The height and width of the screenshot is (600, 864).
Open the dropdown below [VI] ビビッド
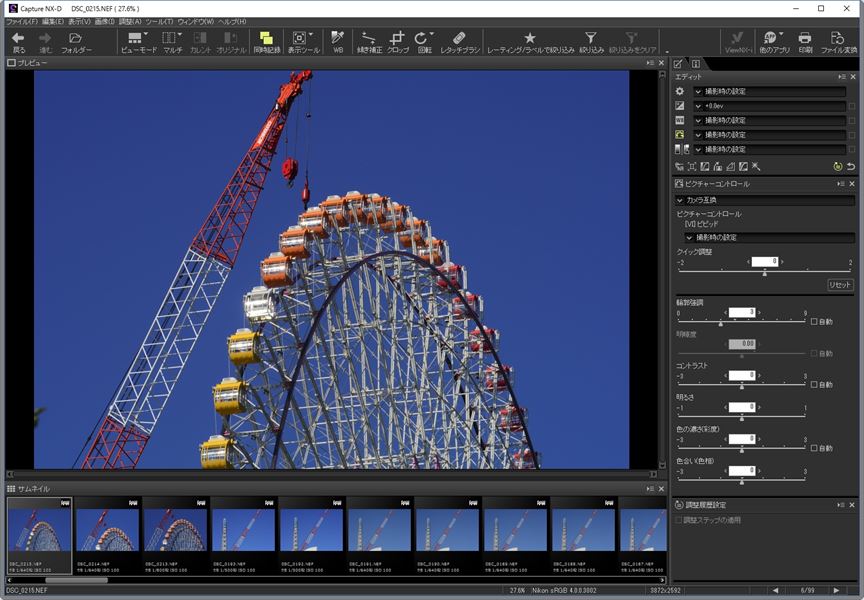(770, 237)
